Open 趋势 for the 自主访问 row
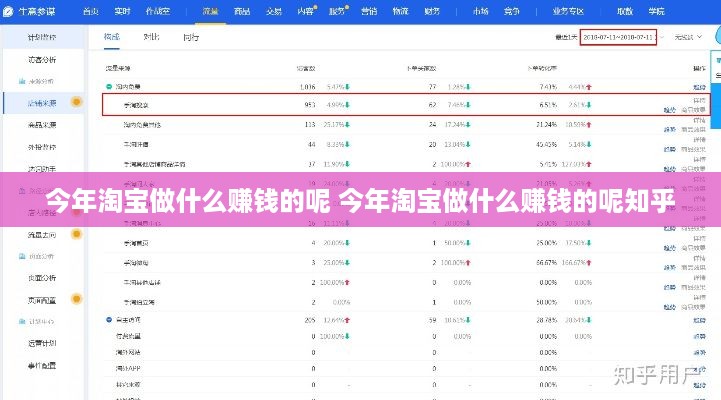 [x=699, y=320]
